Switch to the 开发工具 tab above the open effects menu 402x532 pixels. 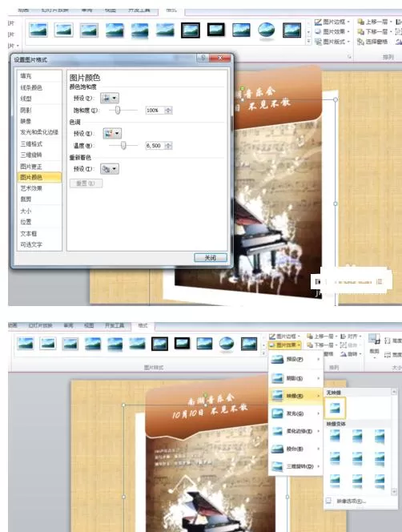tap(115, 325)
